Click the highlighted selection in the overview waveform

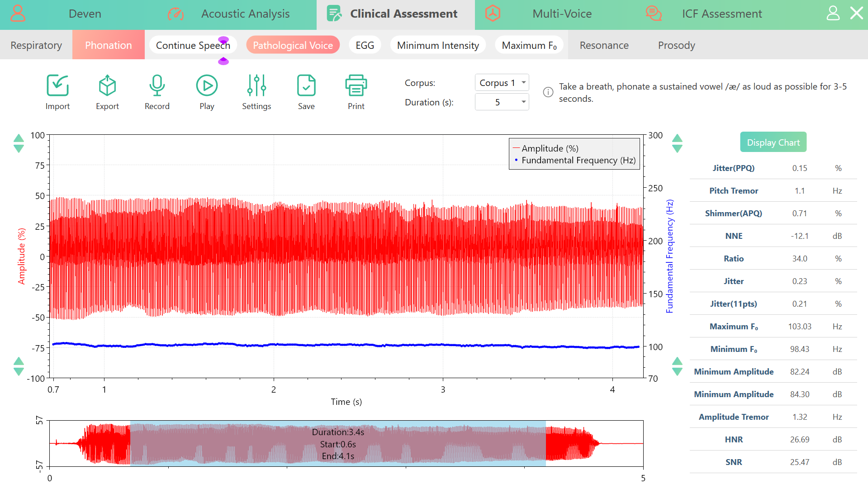coord(337,444)
